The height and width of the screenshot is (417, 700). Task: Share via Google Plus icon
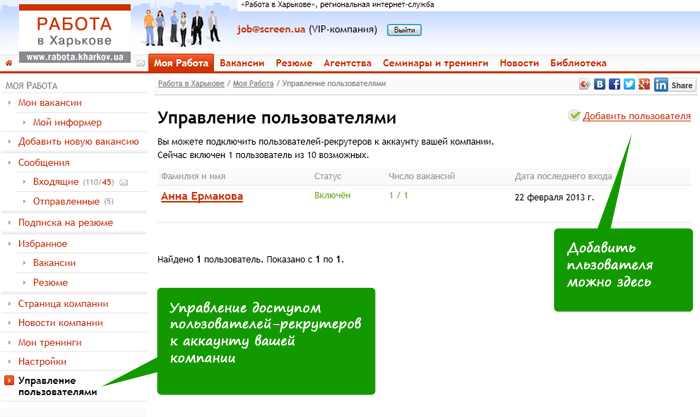point(644,84)
